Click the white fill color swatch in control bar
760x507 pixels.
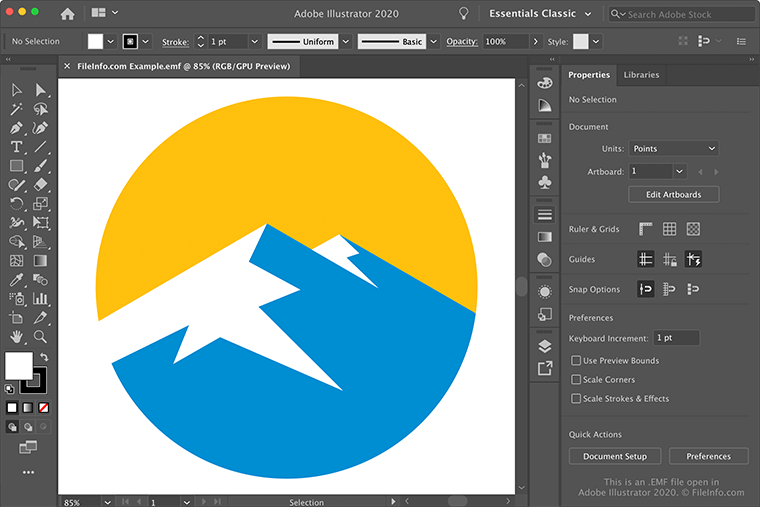[96, 42]
